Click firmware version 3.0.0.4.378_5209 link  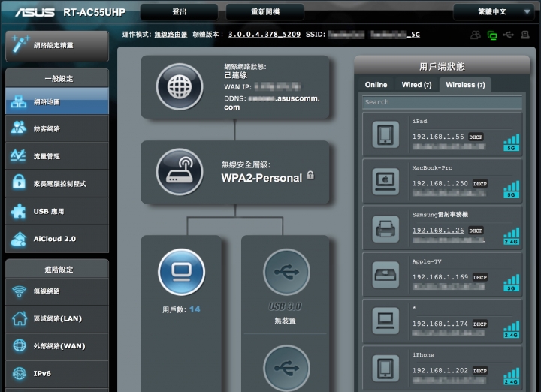point(264,34)
